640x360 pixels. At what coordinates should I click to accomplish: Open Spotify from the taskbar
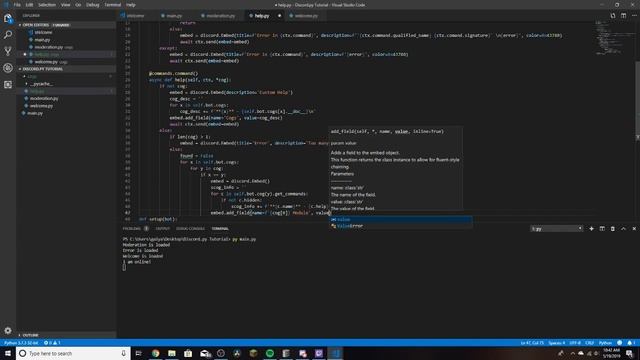(270, 353)
